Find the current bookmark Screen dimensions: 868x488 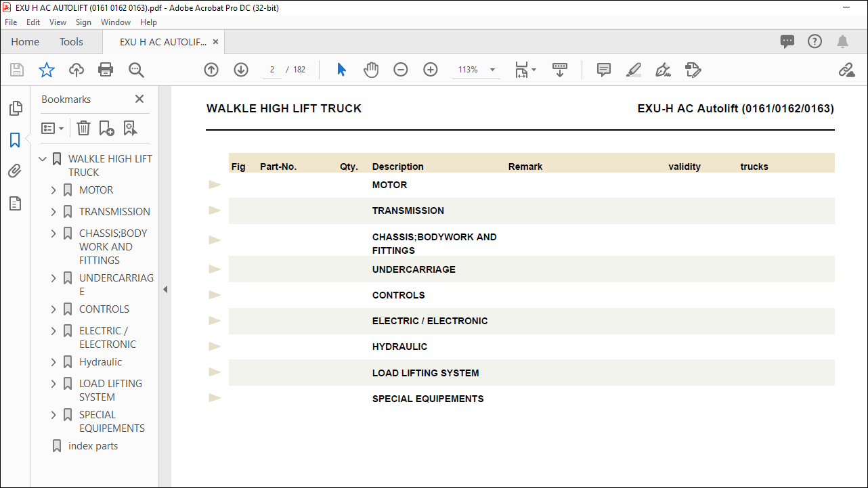pyautogui.click(x=130, y=128)
